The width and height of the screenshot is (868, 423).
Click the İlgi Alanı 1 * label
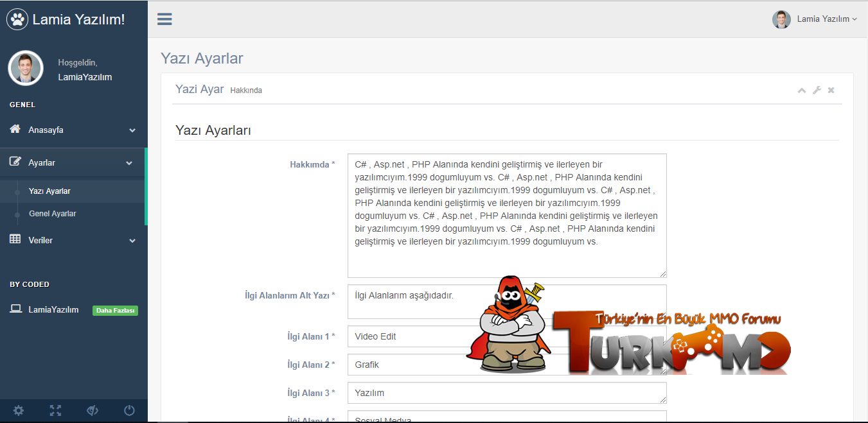[x=311, y=336]
